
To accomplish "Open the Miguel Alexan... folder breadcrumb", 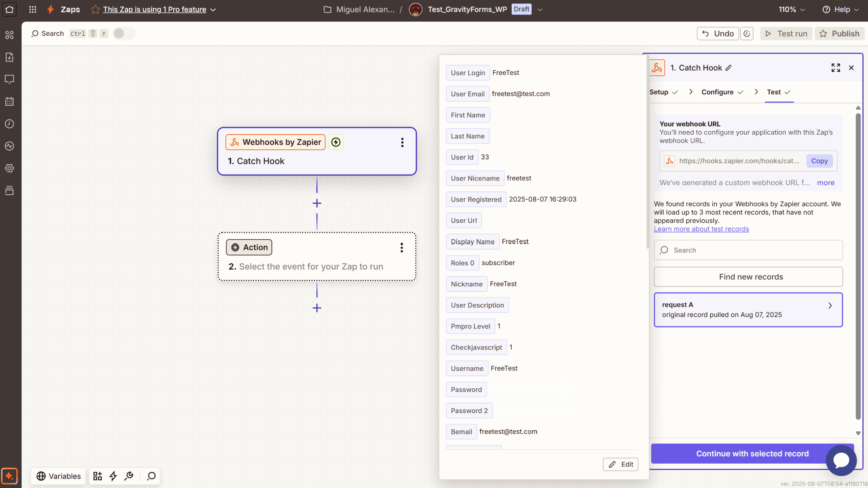I will pos(359,10).
